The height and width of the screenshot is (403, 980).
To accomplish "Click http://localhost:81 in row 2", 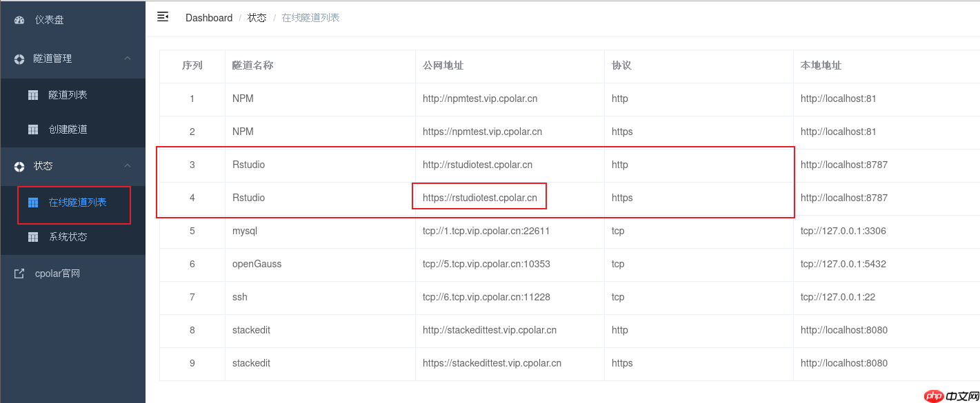I will [839, 132].
